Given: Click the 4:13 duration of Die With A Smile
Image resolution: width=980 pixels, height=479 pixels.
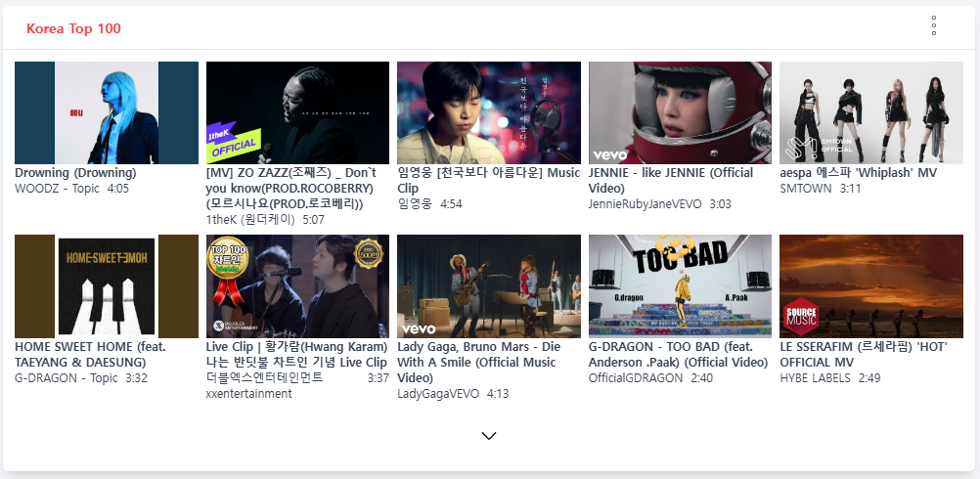Looking at the screenshot, I should [x=498, y=393].
